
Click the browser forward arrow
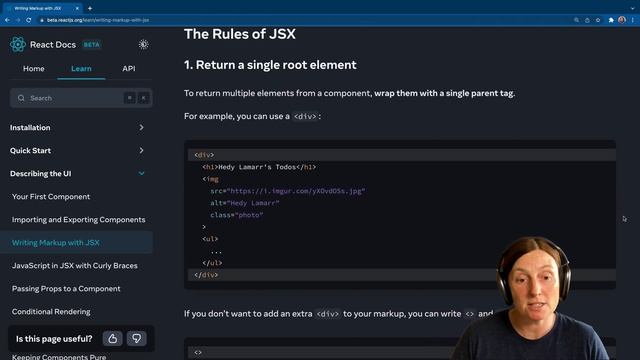(18, 20)
